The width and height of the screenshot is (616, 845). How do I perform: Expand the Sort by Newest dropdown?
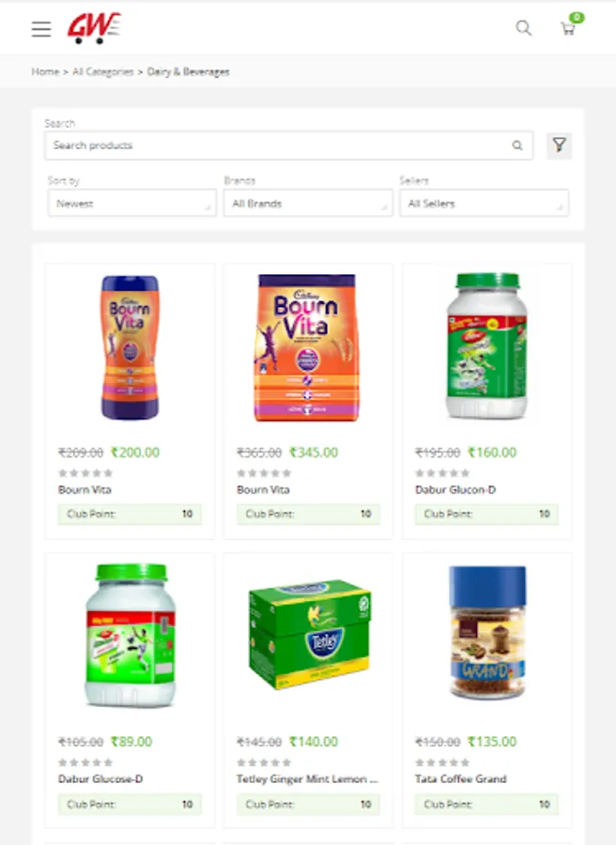click(132, 203)
